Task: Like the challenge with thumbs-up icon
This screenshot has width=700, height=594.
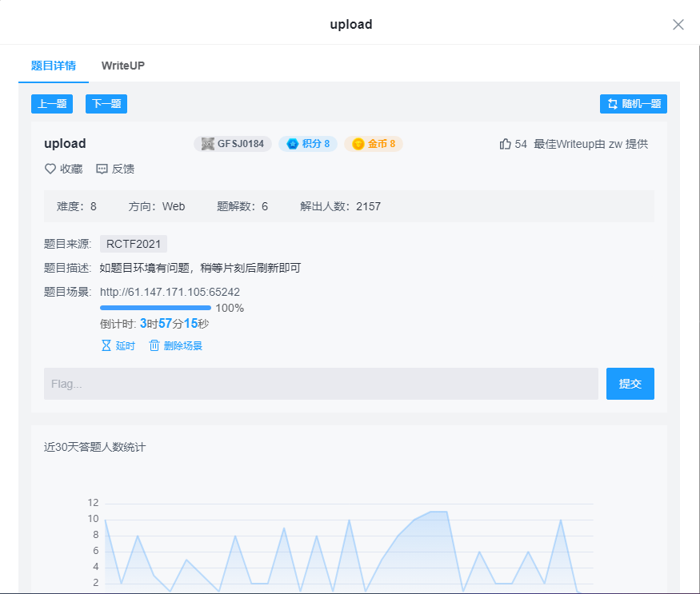Action: [x=505, y=144]
